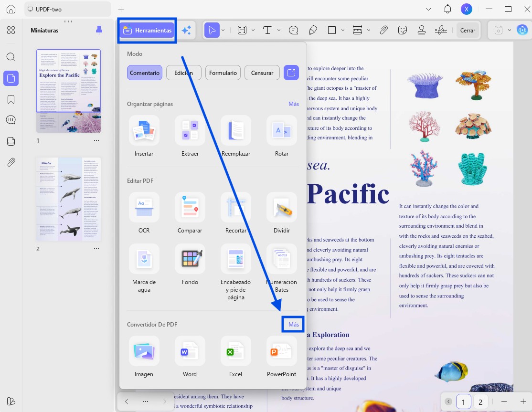Open the Marca de agua tool
The image size is (532, 412).
(x=144, y=259)
